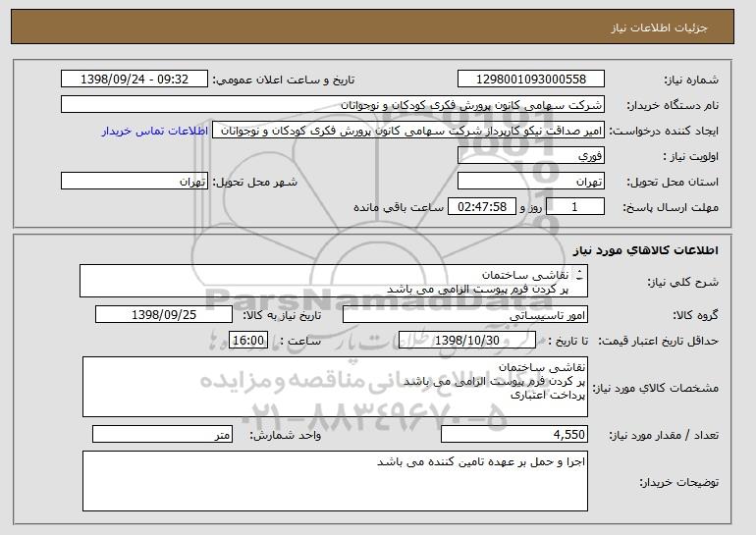Click the spinner arrows on general description box
This screenshot has width=756, height=535.
point(579,275)
